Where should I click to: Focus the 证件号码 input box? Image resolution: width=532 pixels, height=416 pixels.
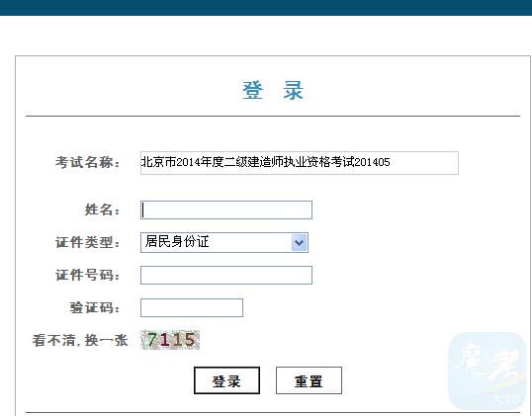(226, 275)
